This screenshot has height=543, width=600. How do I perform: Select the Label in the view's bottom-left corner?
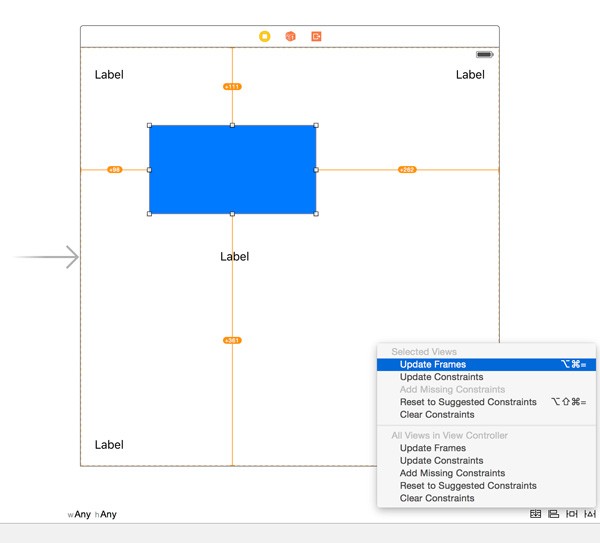109,445
